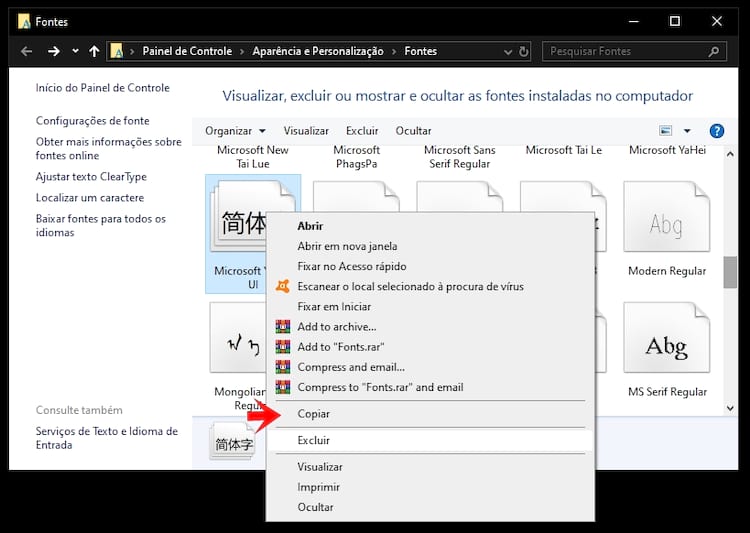
Task: Open Ajustar texto ClearType
Action: 91,177
